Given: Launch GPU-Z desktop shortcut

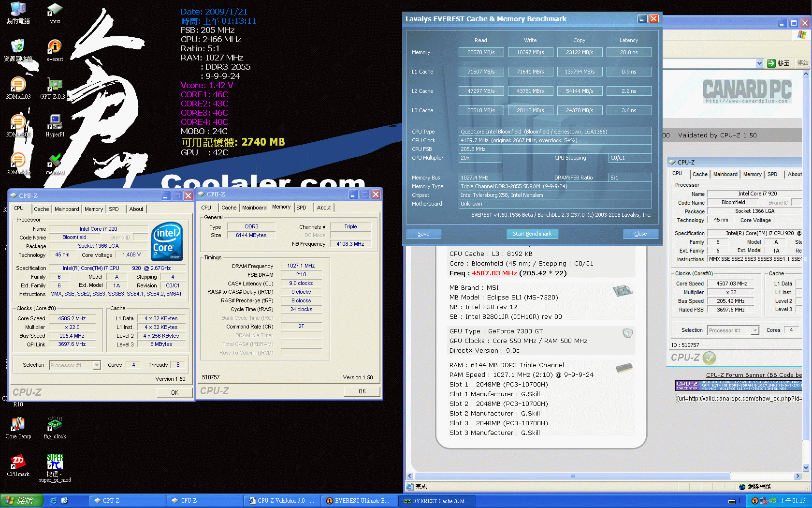Looking at the screenshot, I should [x=55, y=89].
